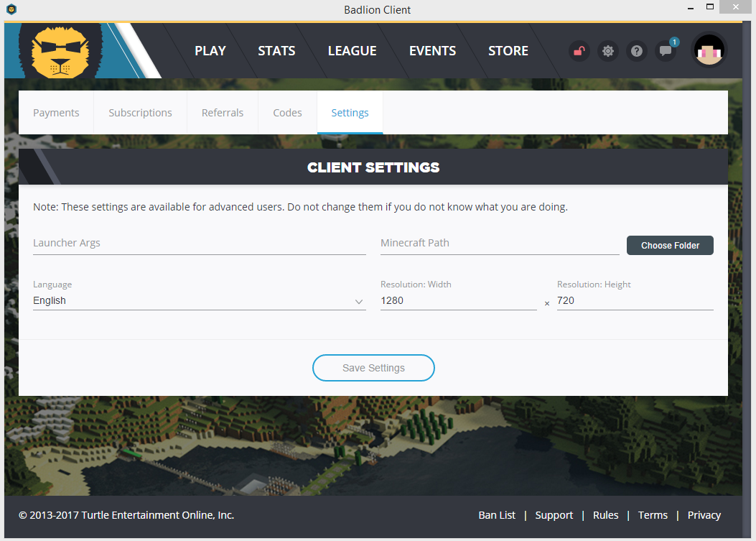Open the help question mark icon
This screenshot has height=541, width=756.
tap(636, 51)
